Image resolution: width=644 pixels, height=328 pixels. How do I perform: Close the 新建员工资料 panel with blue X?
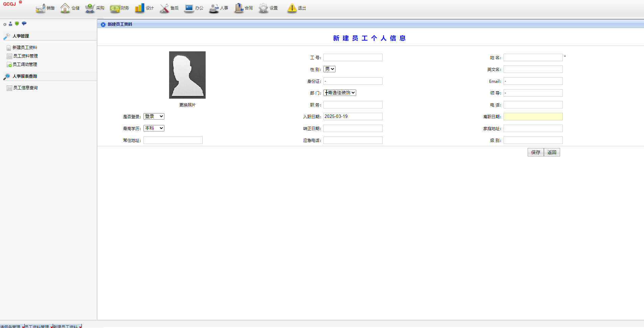103,25
